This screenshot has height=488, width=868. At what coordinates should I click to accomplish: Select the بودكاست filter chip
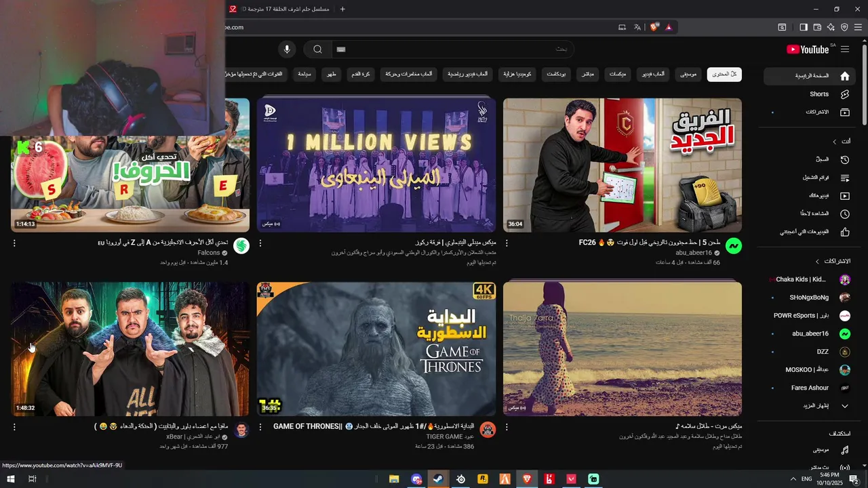[x=556, y=74]
